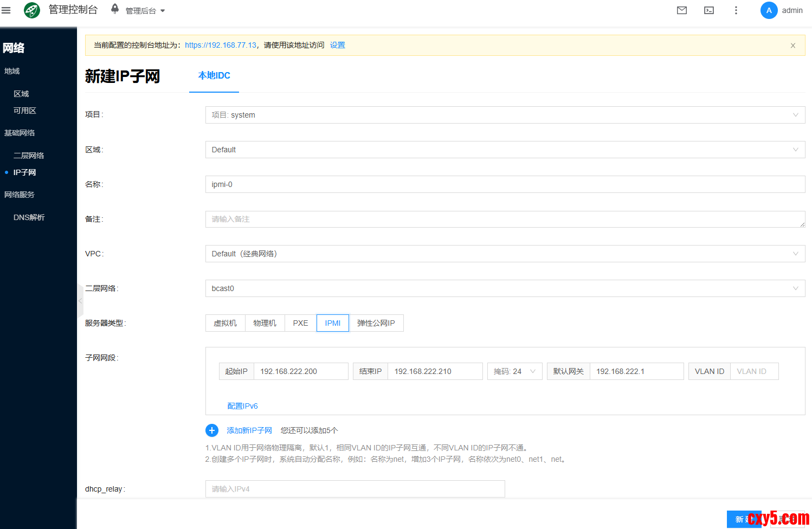Click the 配置IPv6 link
The height and width of the screenshot is (529, 812).
(x=242, y=406)
